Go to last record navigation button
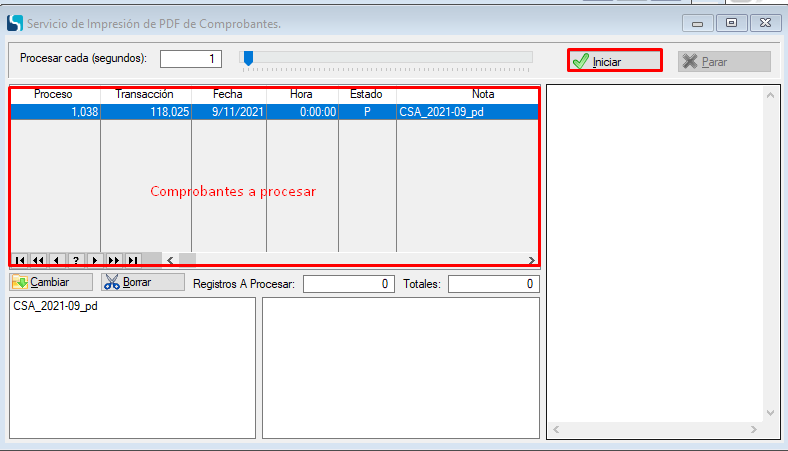Screen dimensions: 788x451 [133, 260]
